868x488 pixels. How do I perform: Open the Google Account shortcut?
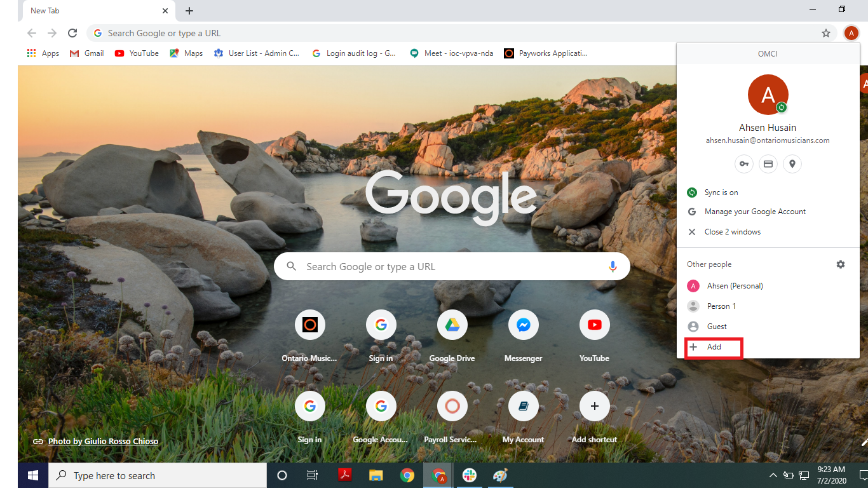(381, 417)
